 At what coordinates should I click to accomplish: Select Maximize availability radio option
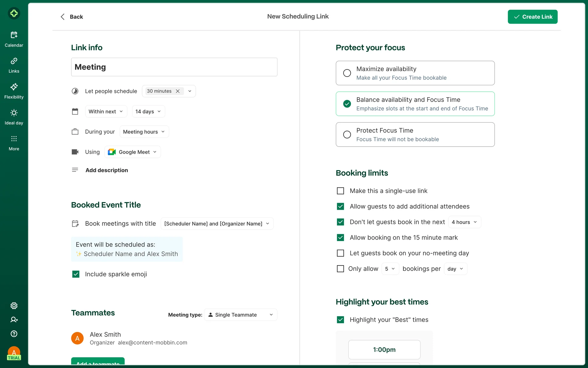pyautogui.click(x=347, y=73)
